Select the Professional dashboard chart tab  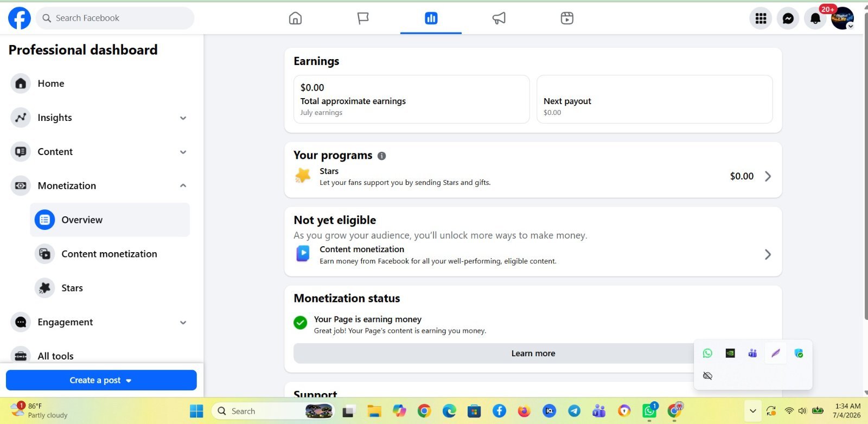pyautogui.click(x=431, y=18)
